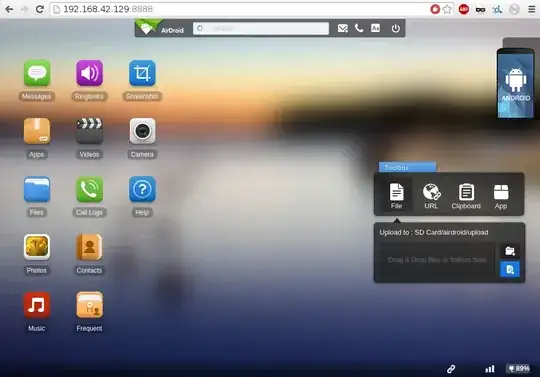The image size is (540, 377).
Task: Select the Toolbox tab
Action: (x=407, y=167)
